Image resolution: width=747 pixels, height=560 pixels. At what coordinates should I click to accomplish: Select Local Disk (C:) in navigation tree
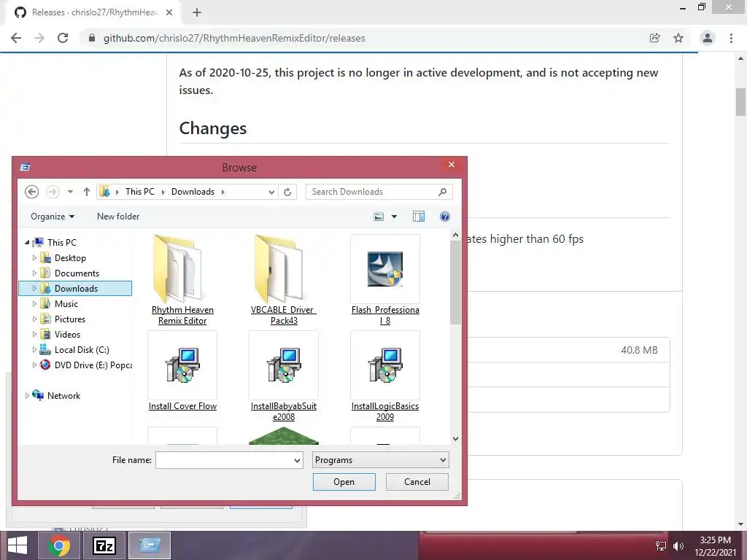point(82,350)
